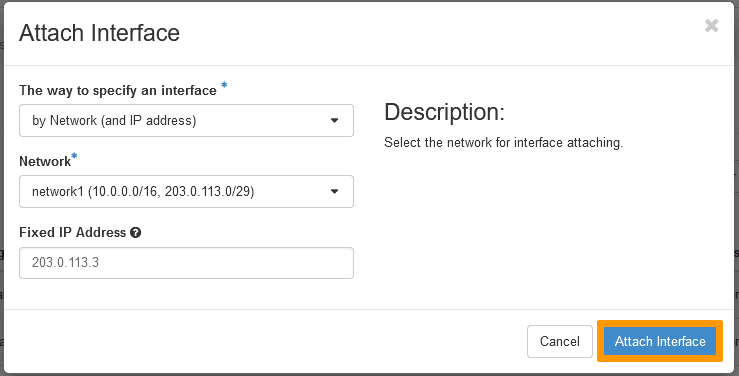The height and width of the screenshot is (376, 739).
Task: Close the Attach Interface dialog with X
Action: point(711,25)
